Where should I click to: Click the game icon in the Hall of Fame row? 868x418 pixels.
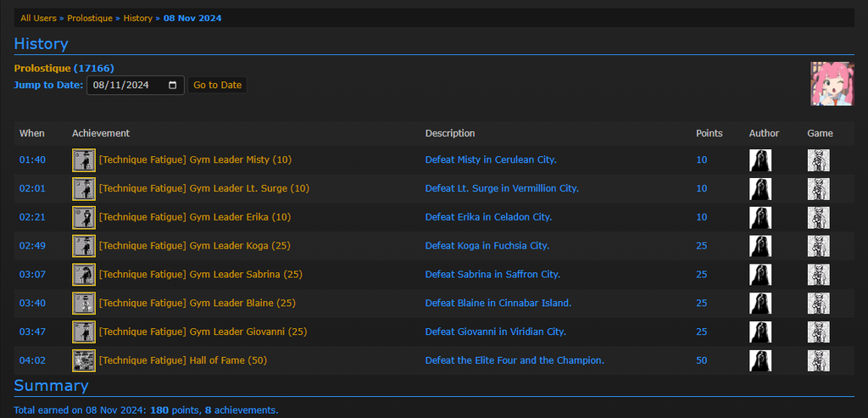pyautogui.click(x=818, y=360)
